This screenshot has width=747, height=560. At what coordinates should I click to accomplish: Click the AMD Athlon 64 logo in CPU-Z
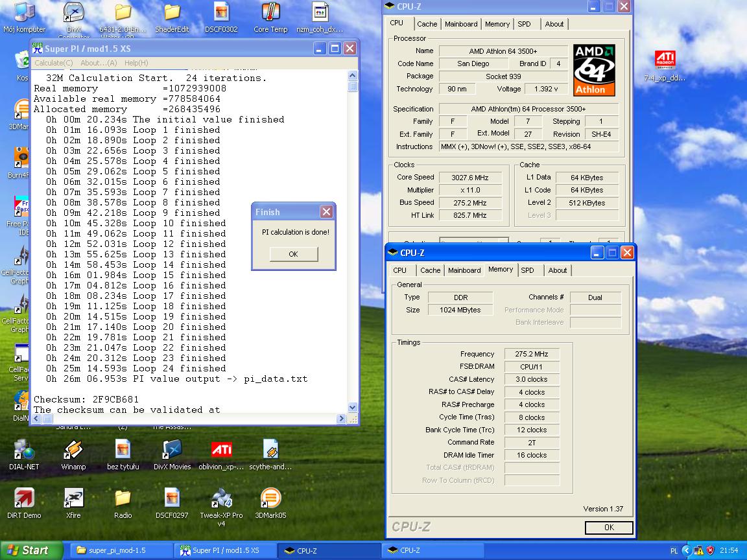594,71
